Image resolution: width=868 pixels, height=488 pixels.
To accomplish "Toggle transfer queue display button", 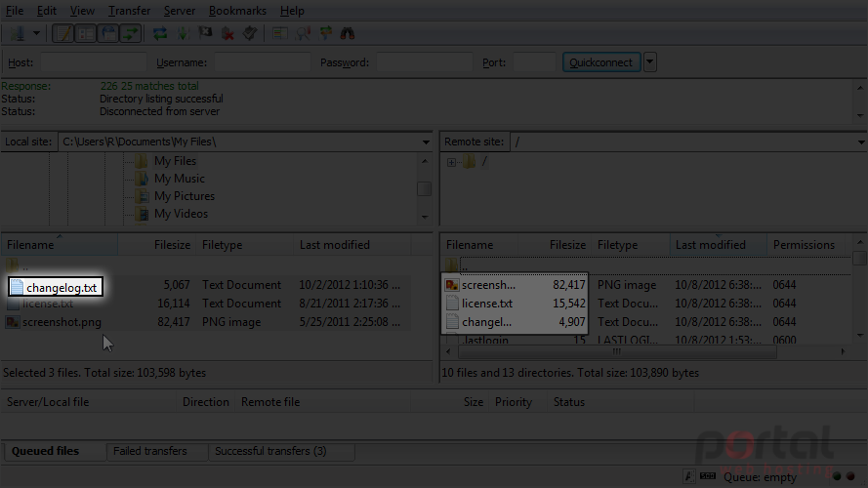I will [130, 34].
